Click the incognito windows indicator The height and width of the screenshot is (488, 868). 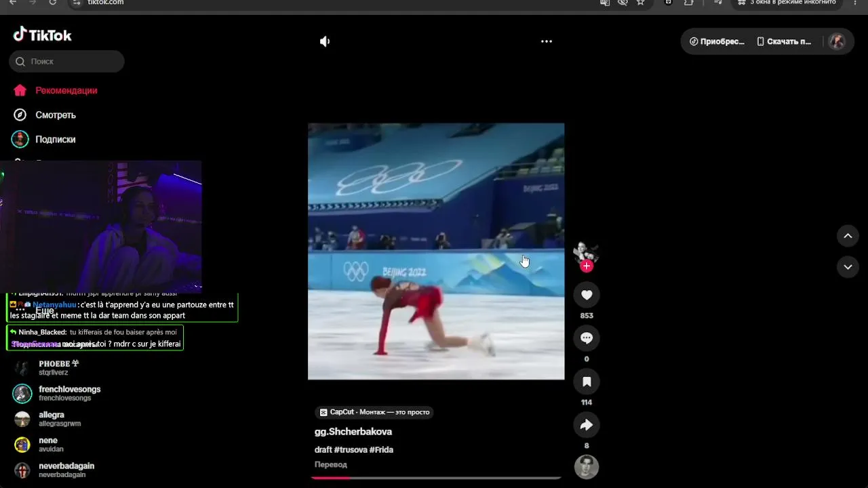785,3
